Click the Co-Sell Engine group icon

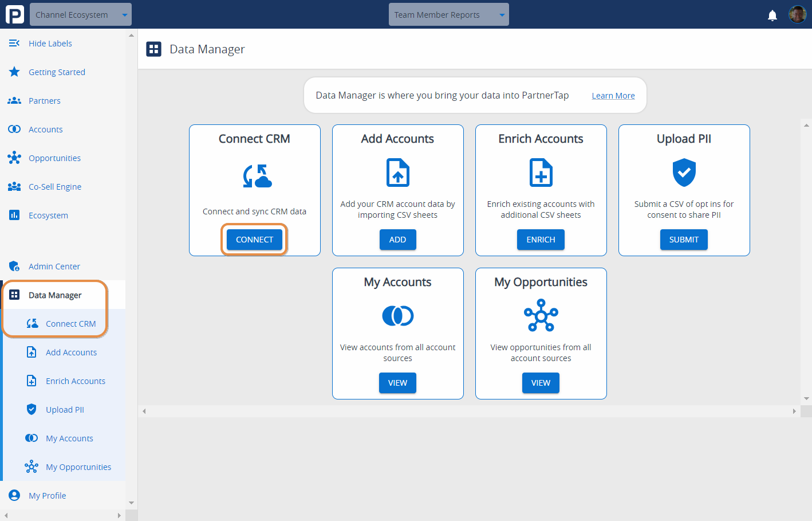point(14,186)
